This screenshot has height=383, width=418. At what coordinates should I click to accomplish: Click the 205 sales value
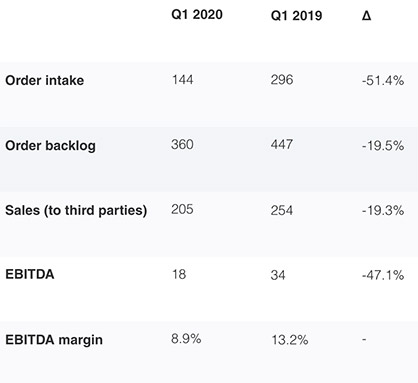click(x=182, y=209)
